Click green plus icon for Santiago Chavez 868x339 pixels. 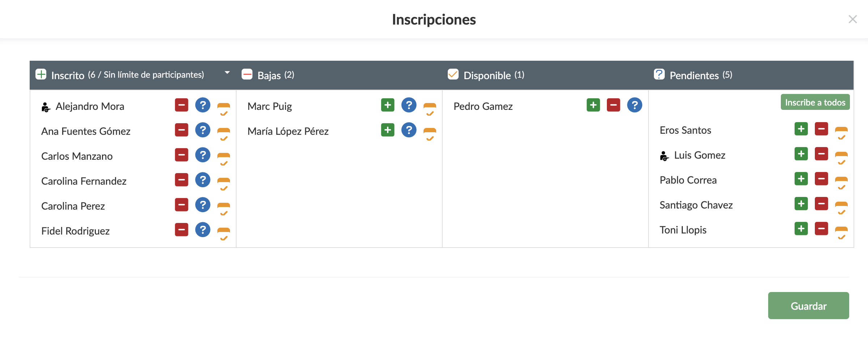801,204
